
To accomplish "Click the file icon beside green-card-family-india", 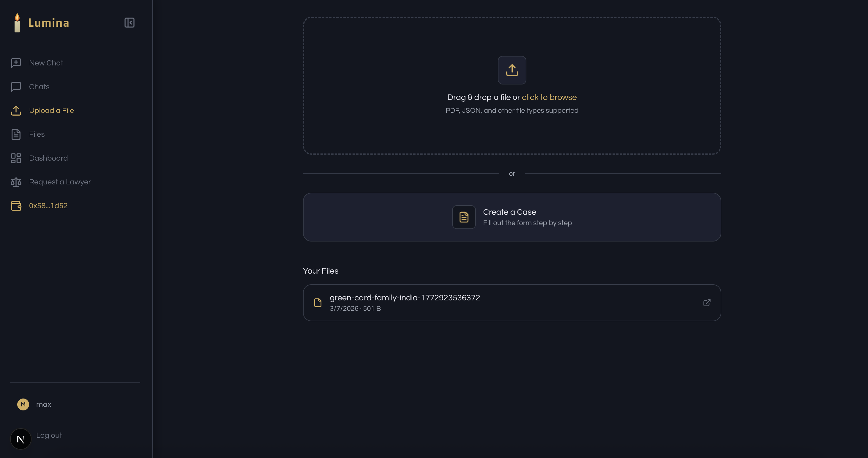I will (318, 303).
